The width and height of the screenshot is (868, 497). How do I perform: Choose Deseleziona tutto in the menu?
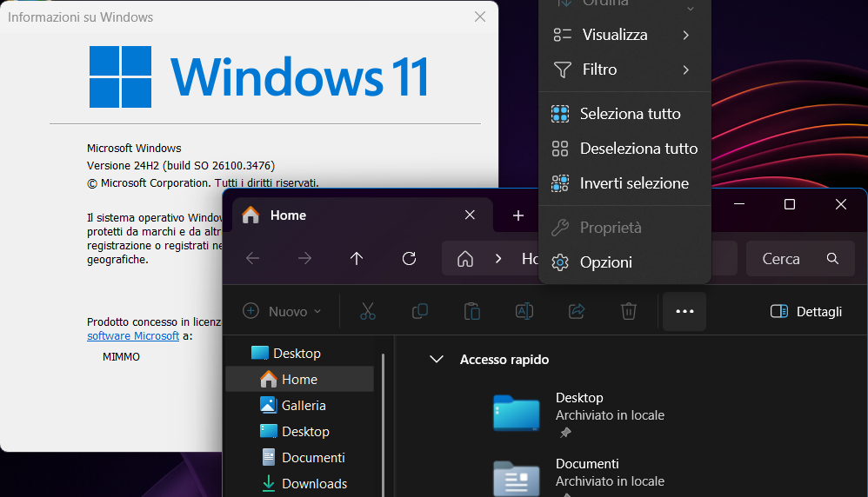624,149
